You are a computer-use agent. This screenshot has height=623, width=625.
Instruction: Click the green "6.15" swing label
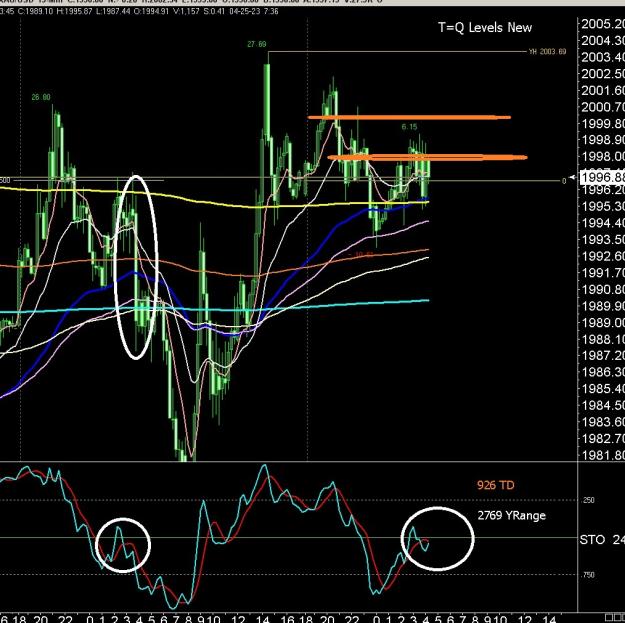tap(409, 127)
